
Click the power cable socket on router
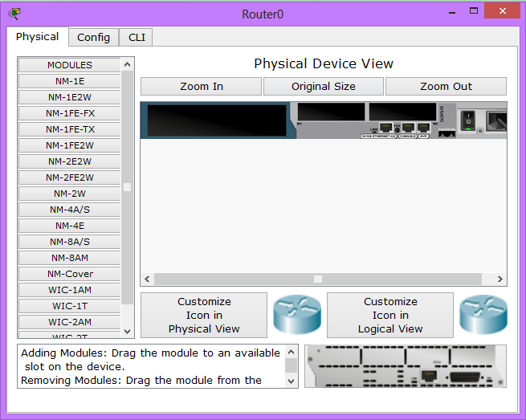(x=497, y=122)
